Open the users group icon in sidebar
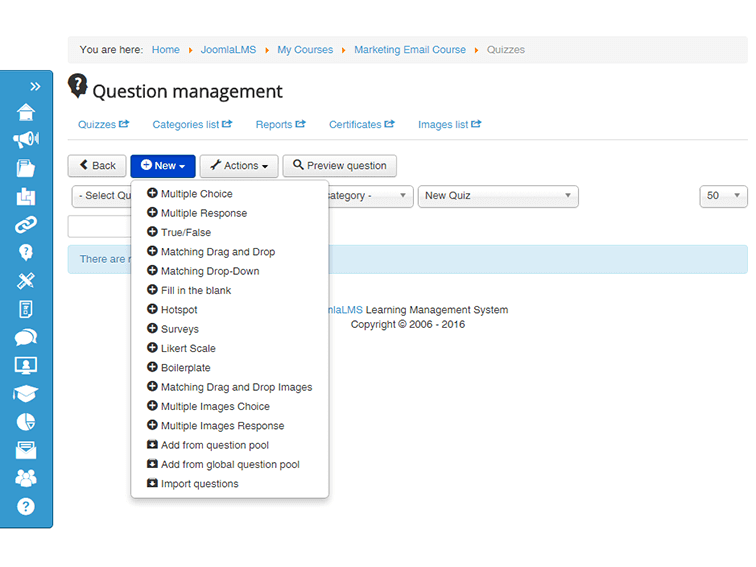Image resolution: width=756 pixels, height=567 pixels. pyautogui.click(x=26, y=478)
